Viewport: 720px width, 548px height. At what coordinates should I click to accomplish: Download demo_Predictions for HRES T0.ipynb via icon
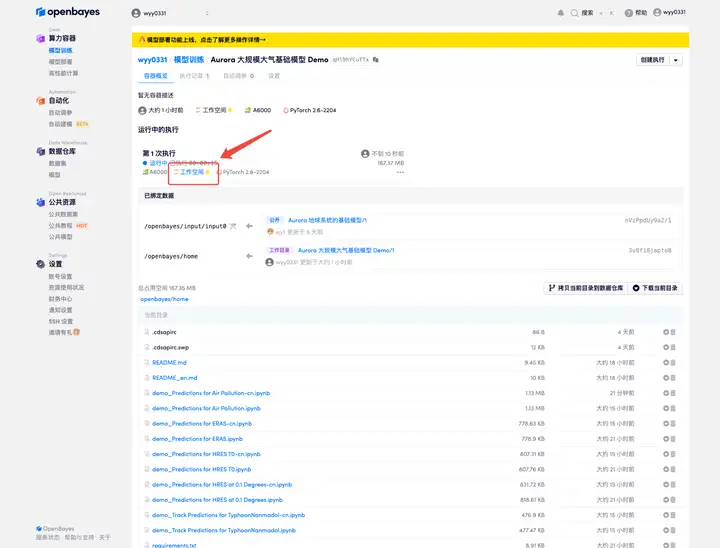tap(666, 469)
